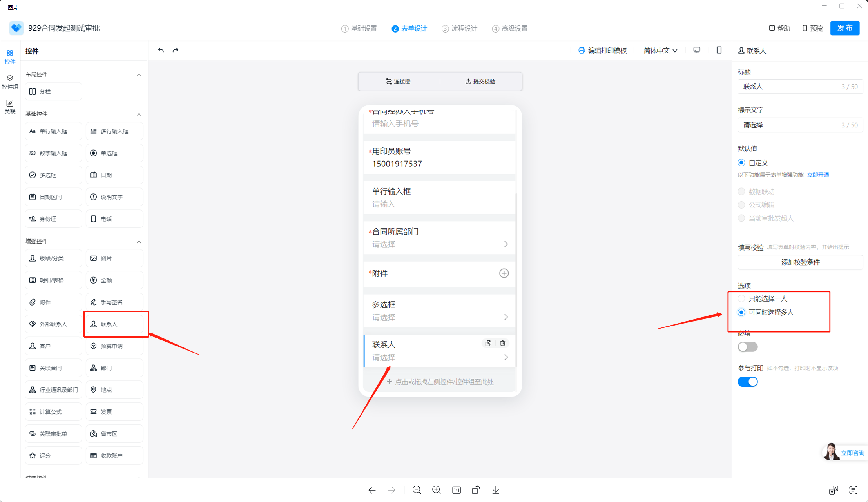
Task: Click the undo arrow icon
Action: [x=161, y=50]
